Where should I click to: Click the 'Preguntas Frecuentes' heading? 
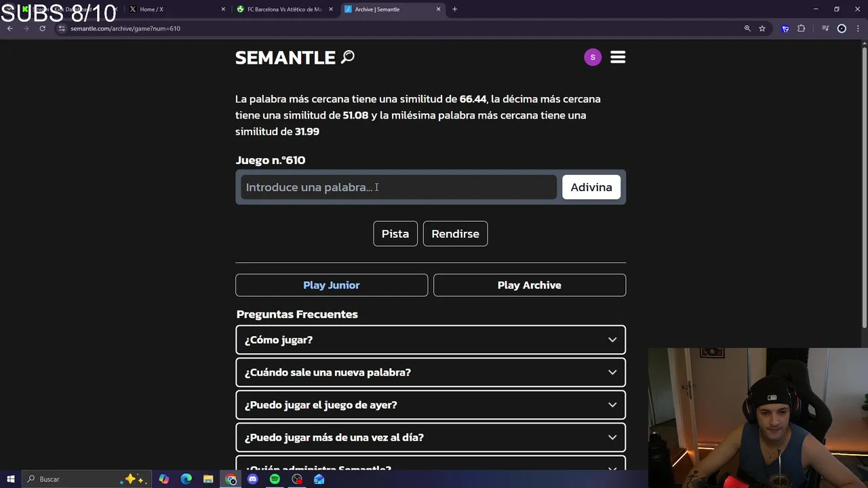pos(297,314)
